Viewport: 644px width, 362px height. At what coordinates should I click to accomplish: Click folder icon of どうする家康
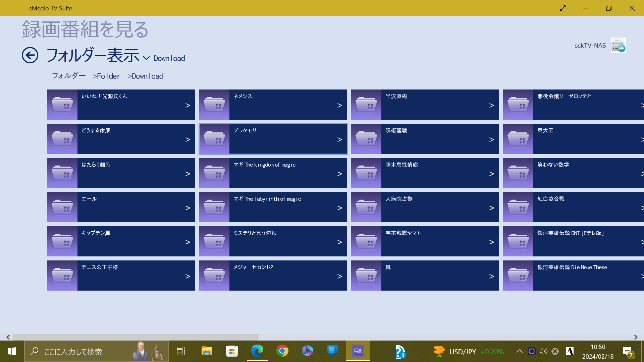pos(62,139)
